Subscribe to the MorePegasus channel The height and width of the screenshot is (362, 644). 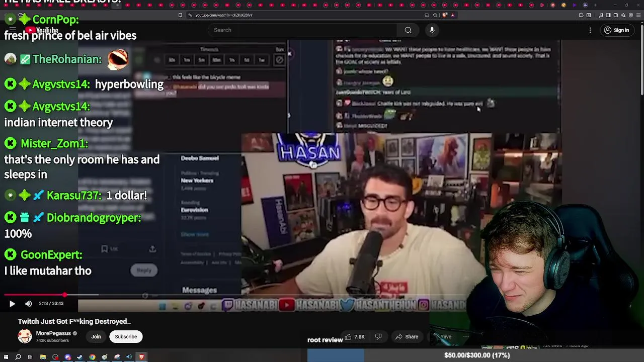tap(126, 337)
